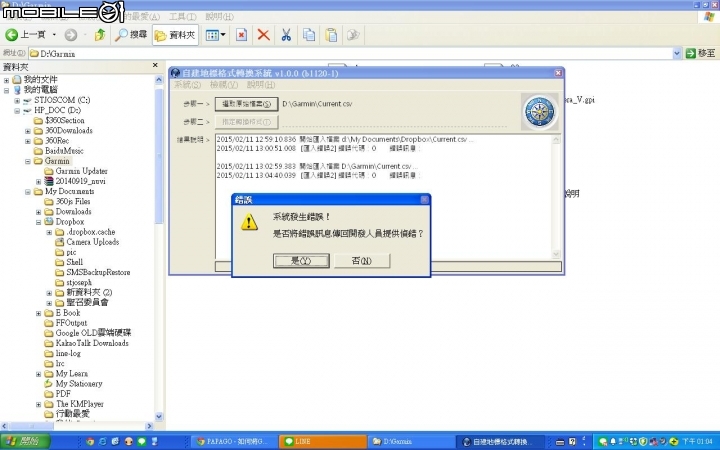The height and width of the screenshot is (450, 720).
Task: Collapse the HP_DOC (D:) drive node
Action: (17, 110)
